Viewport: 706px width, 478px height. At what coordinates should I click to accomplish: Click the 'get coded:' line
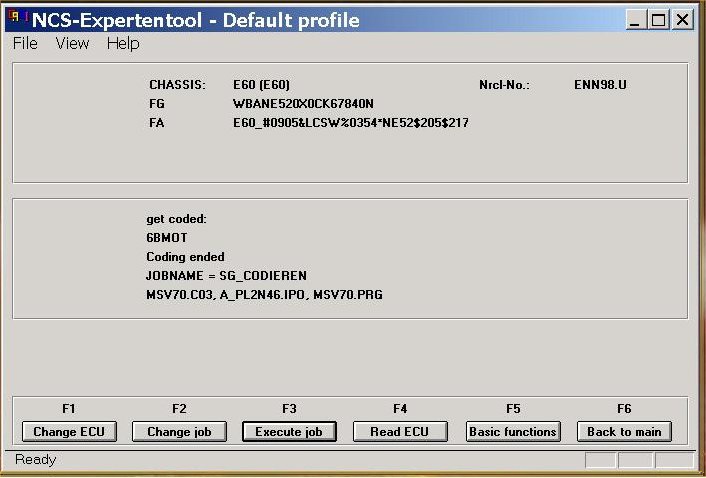176,219
